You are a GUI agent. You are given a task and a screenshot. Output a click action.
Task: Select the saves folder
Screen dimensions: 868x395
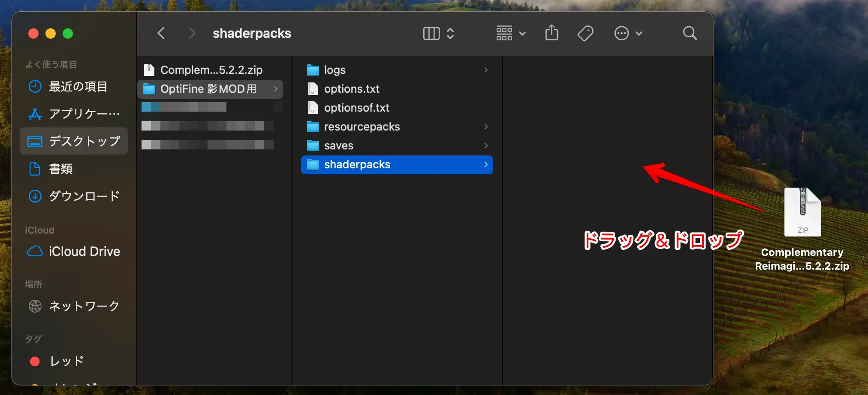[397, 146]
